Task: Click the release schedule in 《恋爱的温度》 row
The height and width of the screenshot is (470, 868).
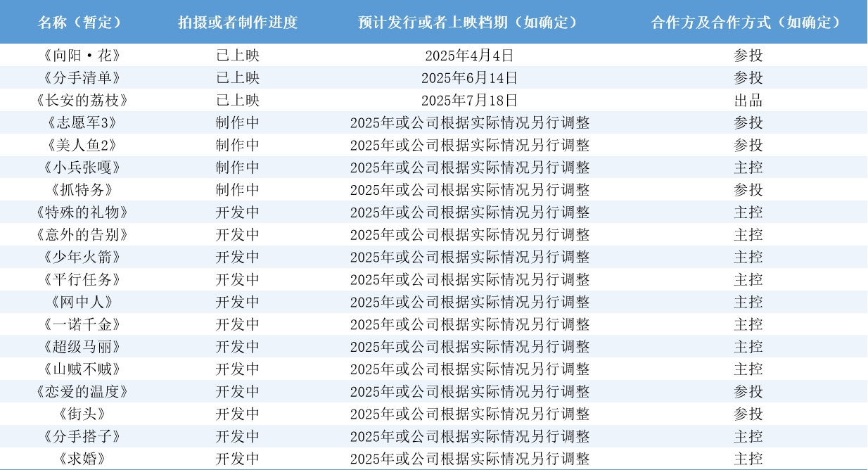Action: [469, 391]
